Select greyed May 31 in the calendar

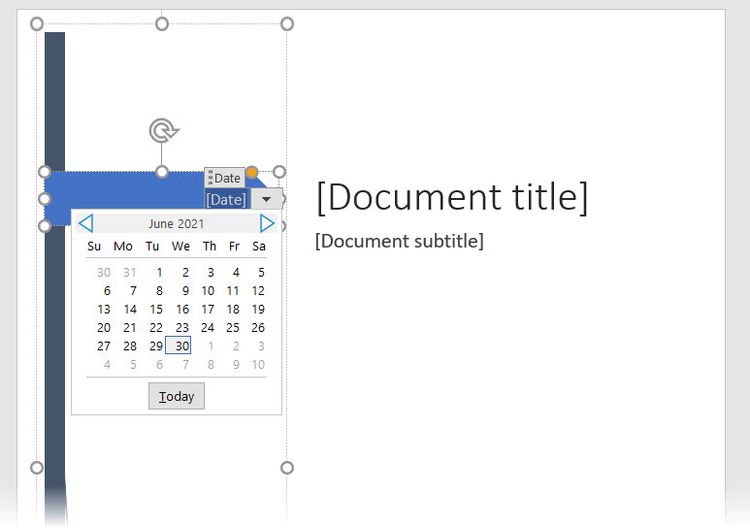pos(130,273)
